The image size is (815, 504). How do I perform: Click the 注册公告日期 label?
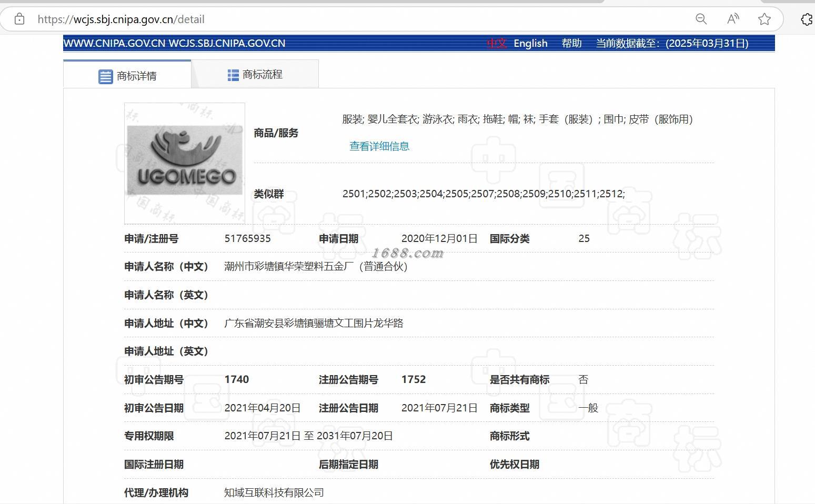[349, 408]
